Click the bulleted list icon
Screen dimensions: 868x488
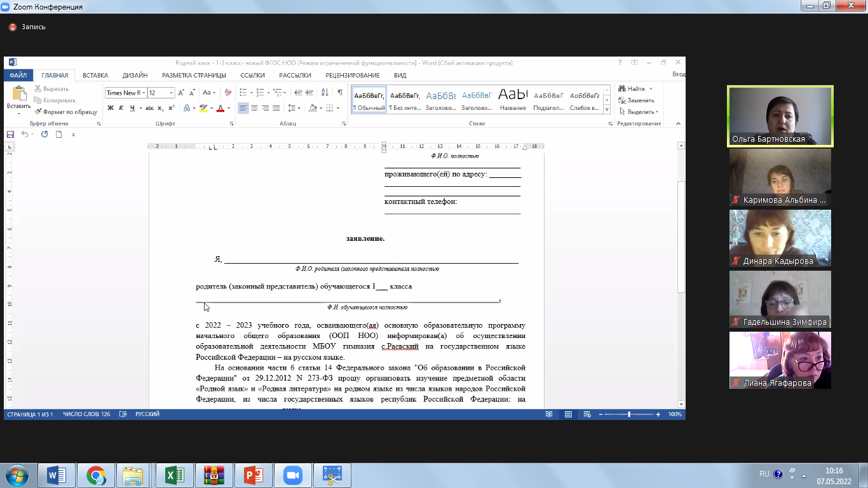[244, 93]
